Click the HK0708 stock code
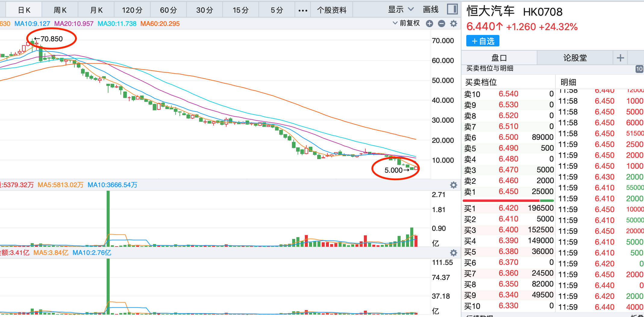Screen dimensions: 644x317 click(x=543, y=12)
